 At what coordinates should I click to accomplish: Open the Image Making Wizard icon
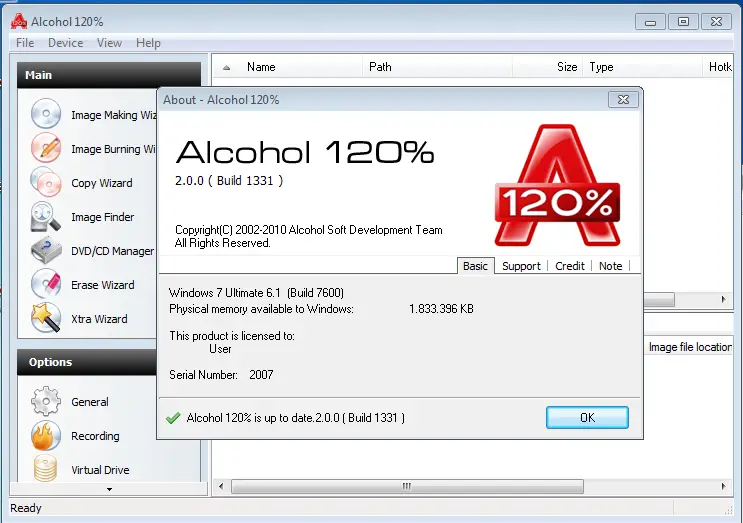45,114
